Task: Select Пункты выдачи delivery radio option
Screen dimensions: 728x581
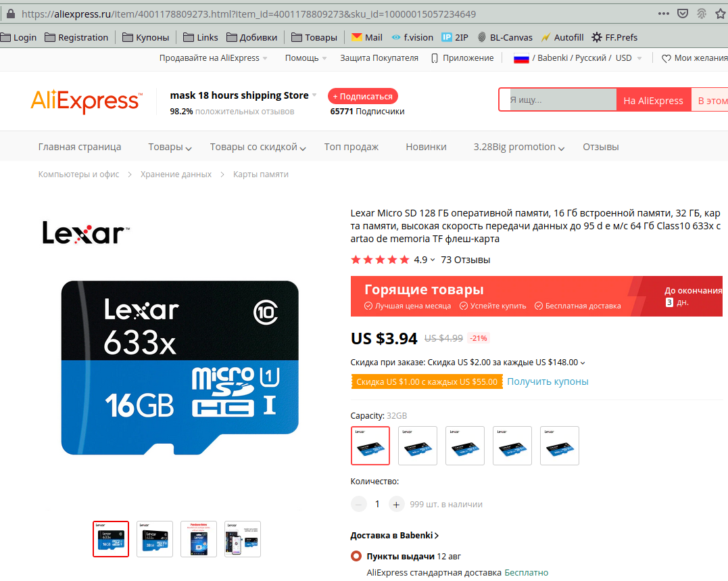Action: 356,556
